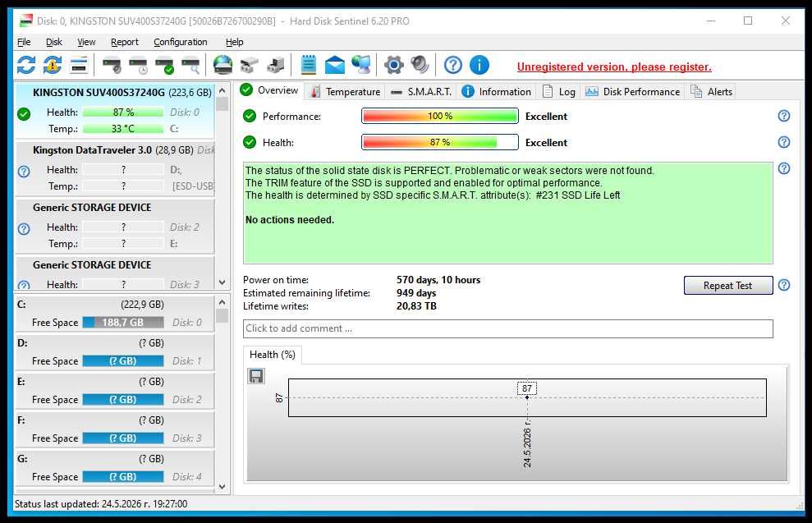Open settings via the gear toolbar icon

pyautogui.click(x=393, y=65)
